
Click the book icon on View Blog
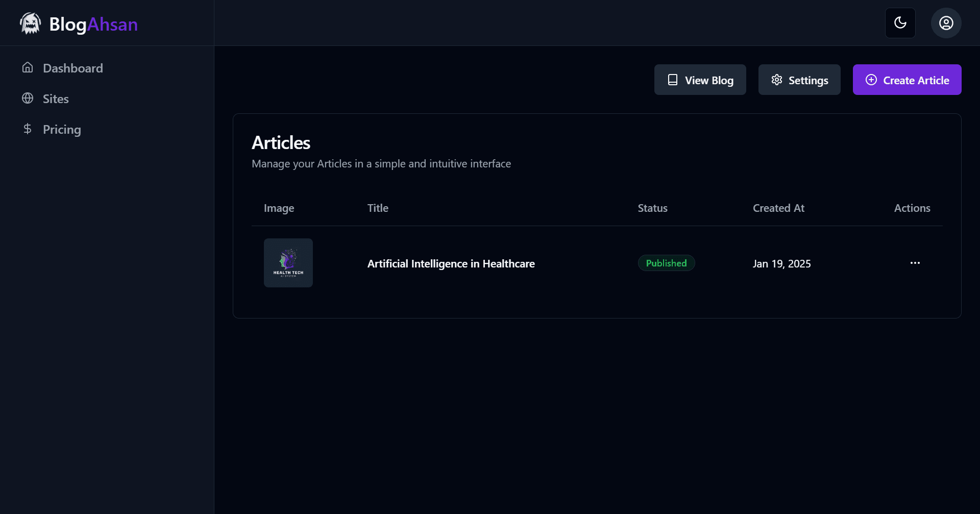point(673,80)
